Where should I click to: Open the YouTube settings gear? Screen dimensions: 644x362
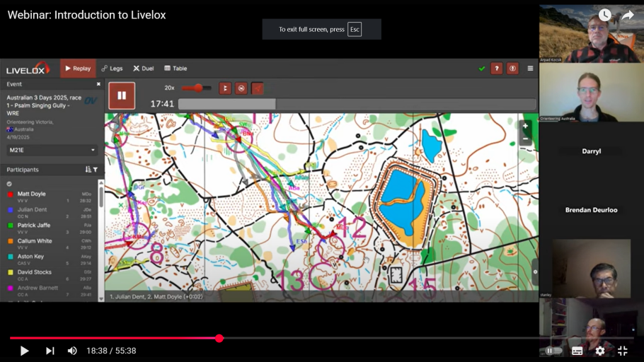(x=600, y=351)
